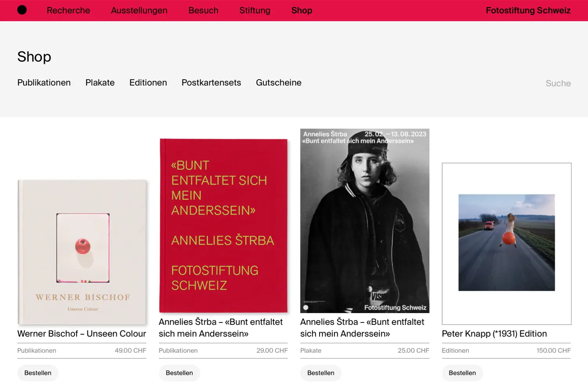Click Publikationen label under Werner Bischof
Viewport: 588px width, 388px height.
pyautogui.click(x=37, y=350)
